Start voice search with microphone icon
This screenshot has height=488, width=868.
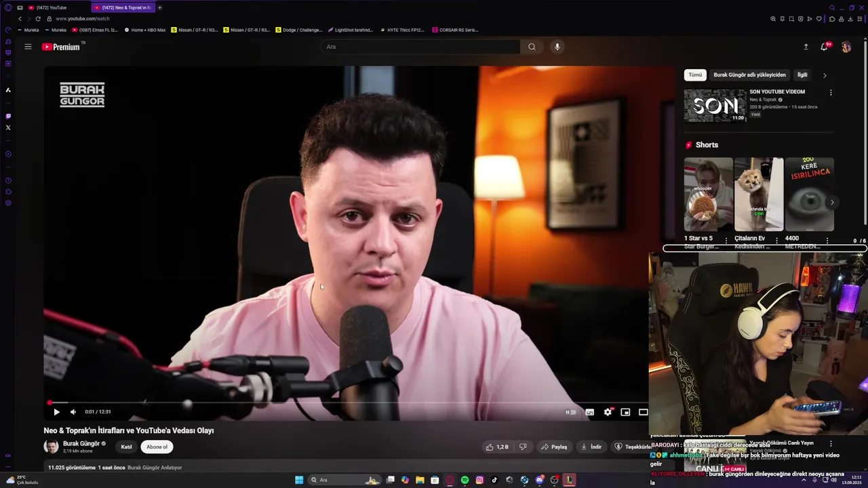[x=557, y=47]
